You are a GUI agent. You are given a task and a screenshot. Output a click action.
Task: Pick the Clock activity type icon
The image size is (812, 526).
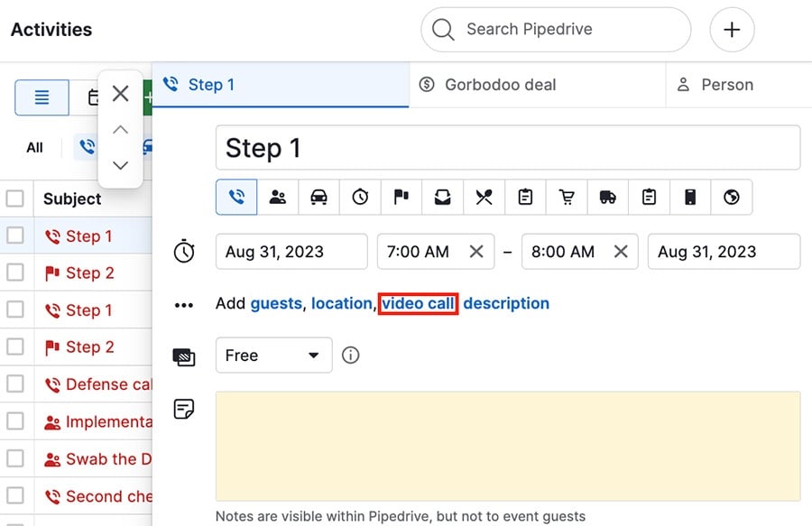pos(360,197)
